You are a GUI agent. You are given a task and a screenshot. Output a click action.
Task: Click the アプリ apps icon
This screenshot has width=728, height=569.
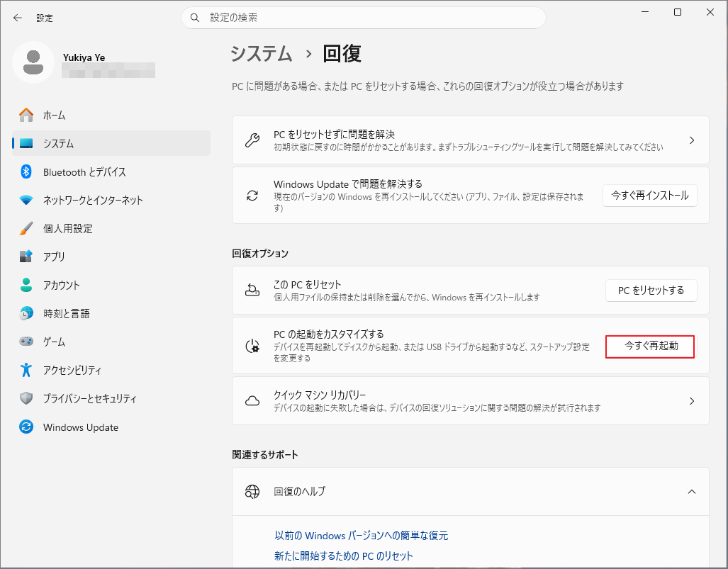[x=26, y=257]
